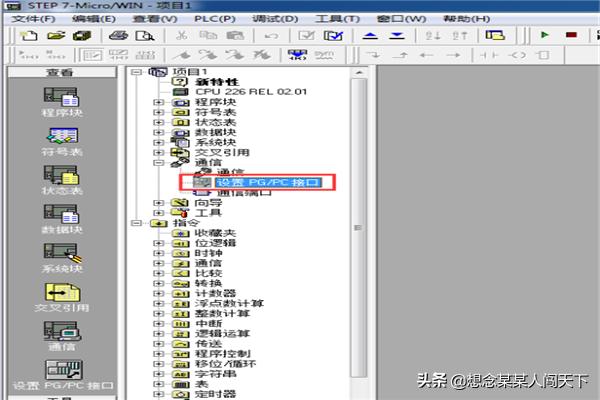Image resolution: width=600 pixels, height=400 pixels.
Task: Expand the 程序块 tree node
Action: [158, 102]
